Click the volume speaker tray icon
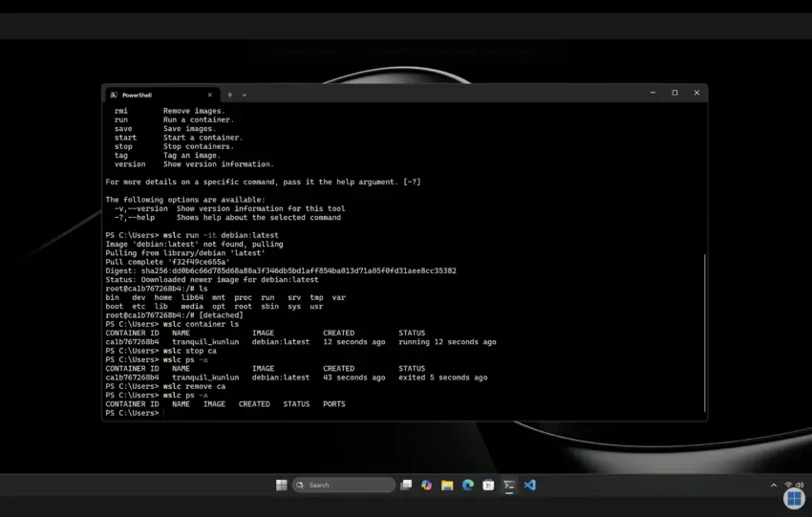Image resolution: width=812 pixels, height=517 pixels. (800, 485)
